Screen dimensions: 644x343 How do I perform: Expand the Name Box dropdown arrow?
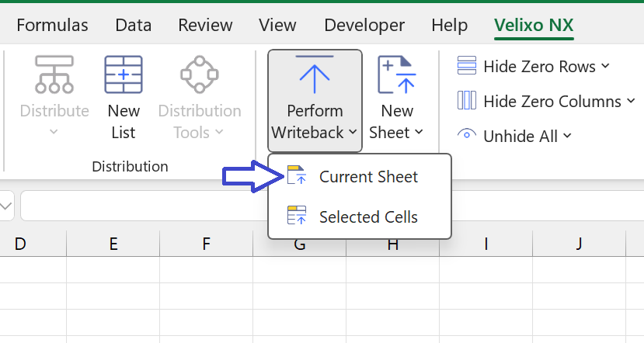click(x=5, y=206)
